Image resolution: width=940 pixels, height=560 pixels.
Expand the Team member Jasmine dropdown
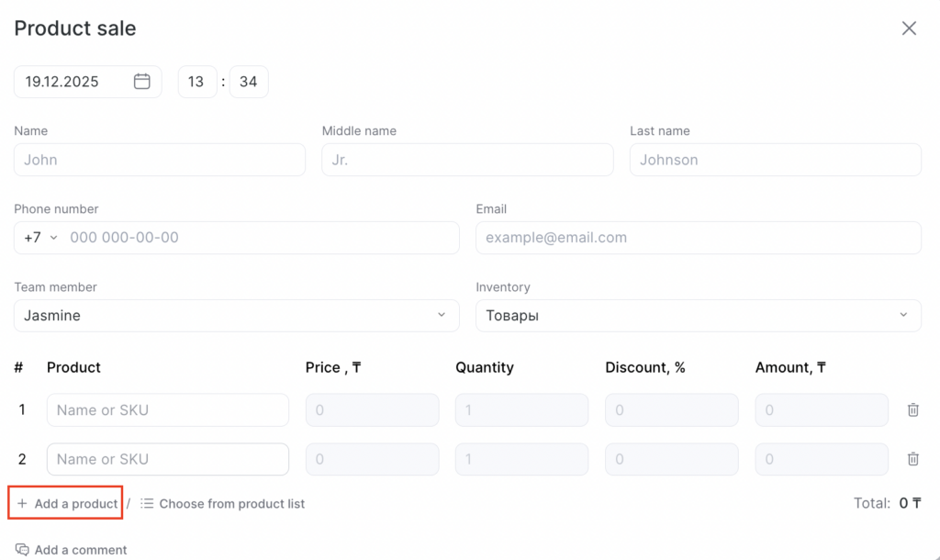pos(441,316)
